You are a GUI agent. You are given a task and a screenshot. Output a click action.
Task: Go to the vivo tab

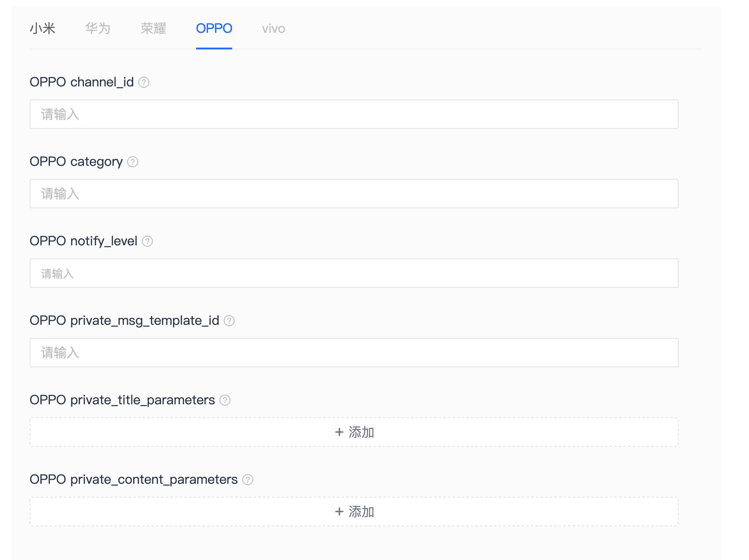pyautogui.click(x=274, y=29)
